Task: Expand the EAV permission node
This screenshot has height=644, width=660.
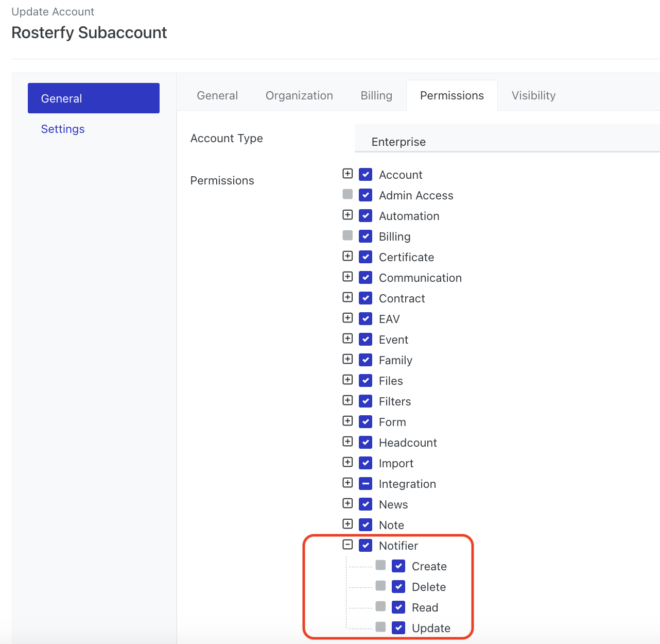Action: (348, 318)
